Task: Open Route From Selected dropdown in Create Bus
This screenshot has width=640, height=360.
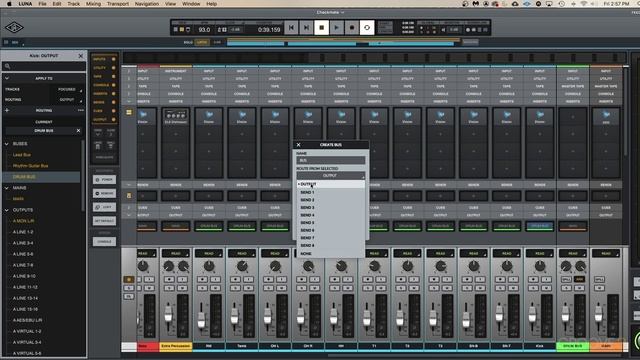Action: pos(330,176)
